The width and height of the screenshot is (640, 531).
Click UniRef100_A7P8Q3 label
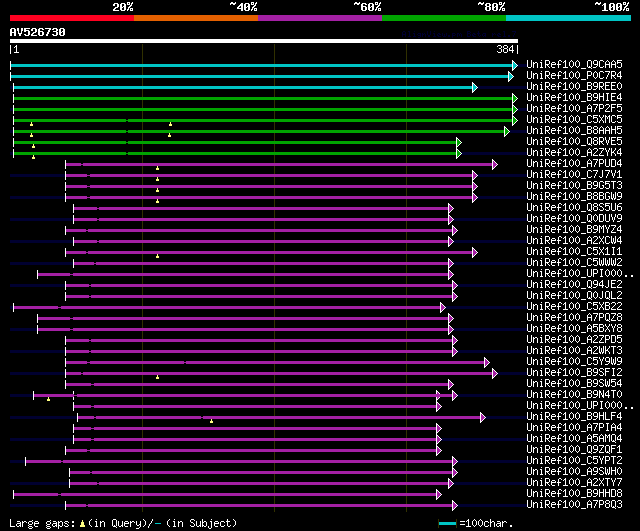pos(574,505)
